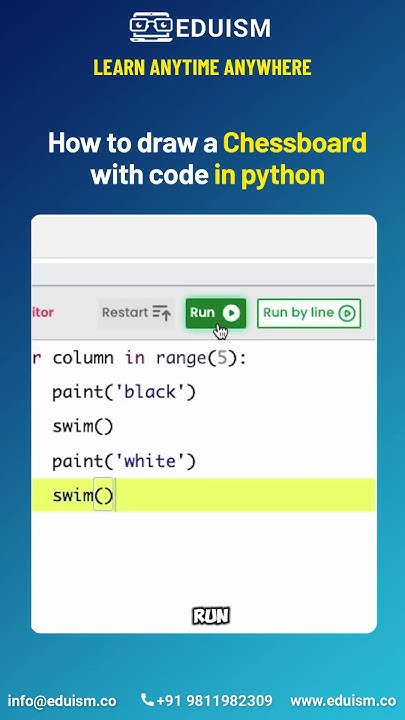Click the partially visible 'itor' editor label

pyautogui.click(x=43, y=312)
